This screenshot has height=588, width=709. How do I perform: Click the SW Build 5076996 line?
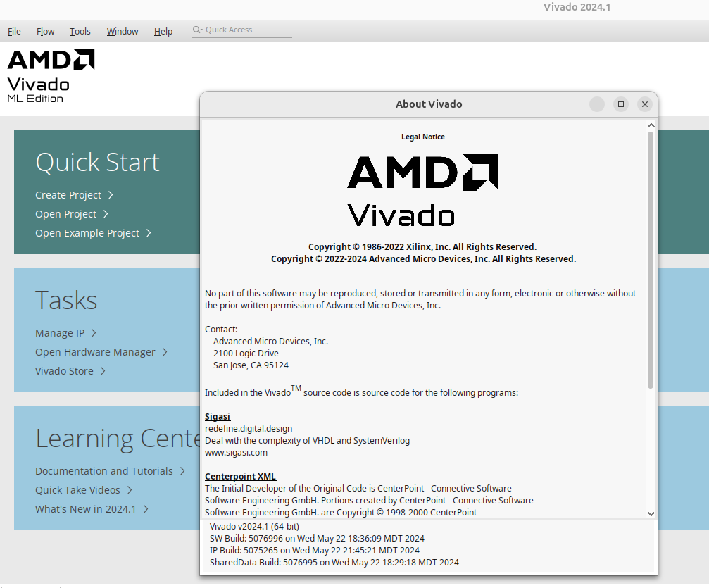317,538
